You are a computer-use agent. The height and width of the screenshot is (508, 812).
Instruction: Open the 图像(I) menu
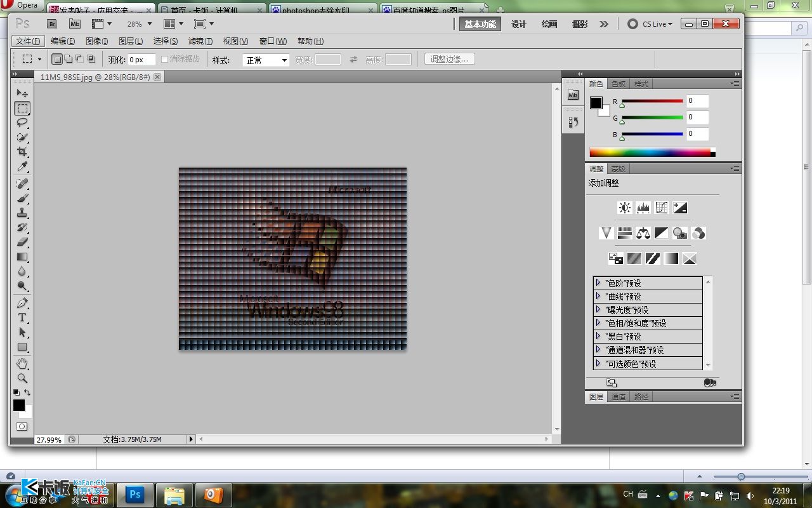96,41
